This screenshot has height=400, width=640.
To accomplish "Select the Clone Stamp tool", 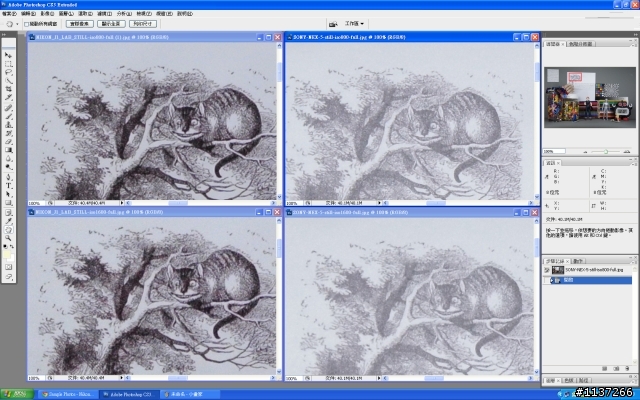I will point(8,125).
